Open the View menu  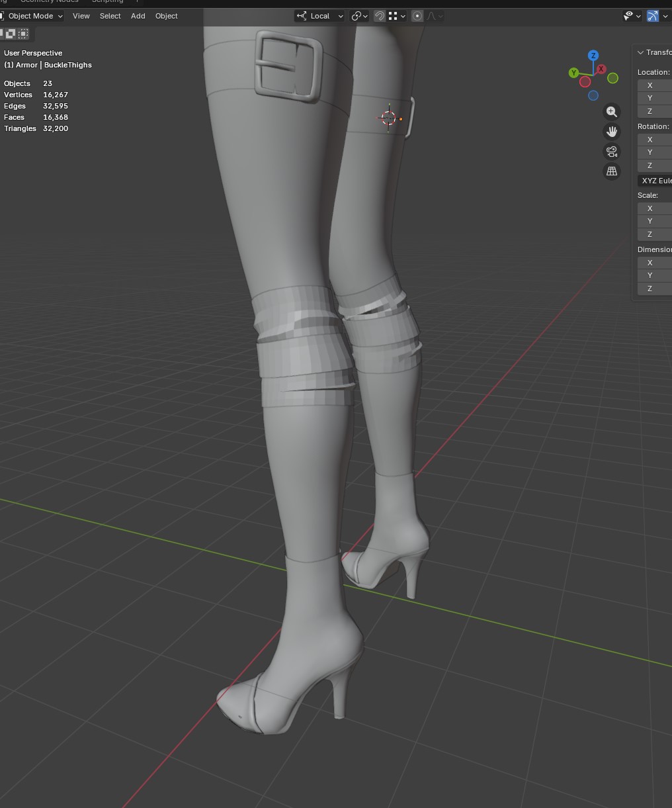(81, 16)
